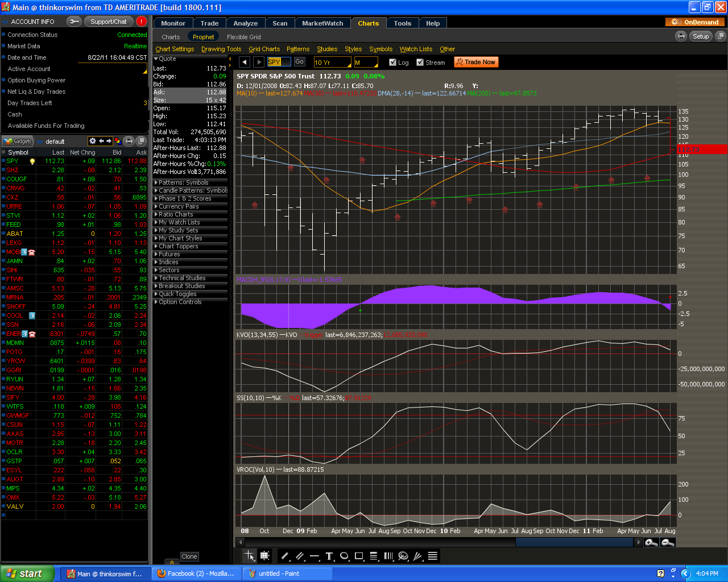Pick the trendline drawing tool

click(x=286, y=556)
